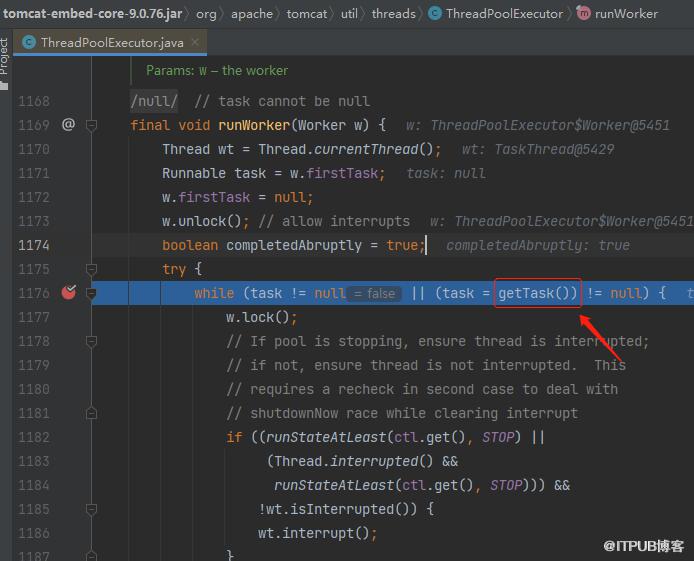This screenshot has width=694, height=561.
Task: Click the '= false' inline debug hint
Action: point(374,293)
